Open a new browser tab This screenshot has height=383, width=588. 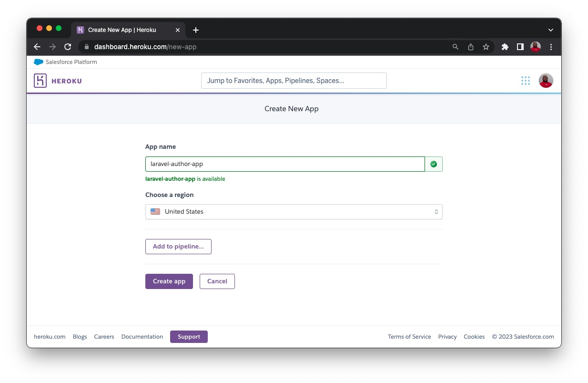coord(195,30)
